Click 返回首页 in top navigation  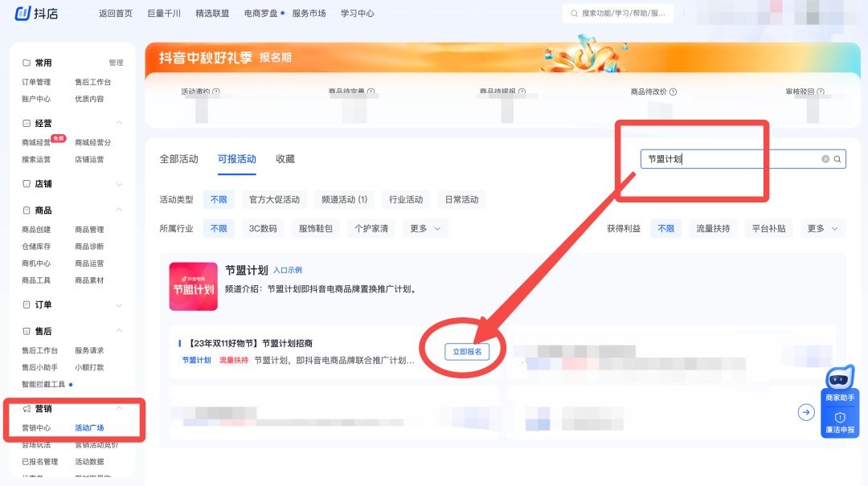pyautogui.click(x=116, y=14)
